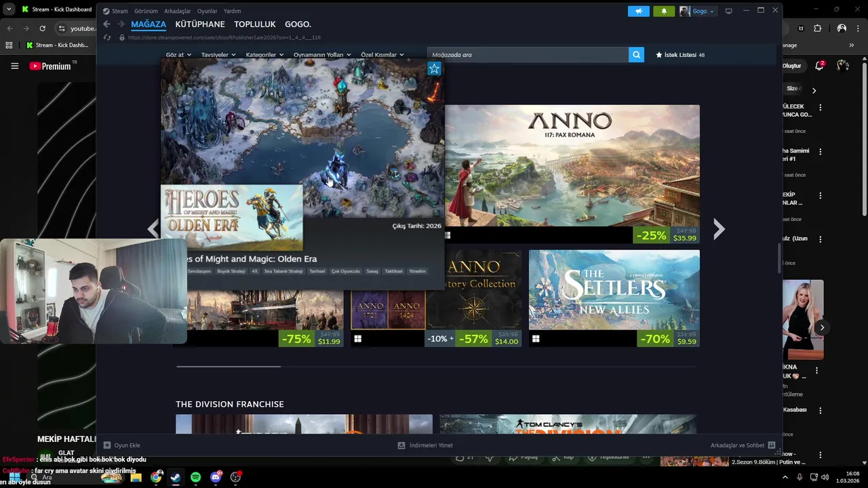Open The Settlers New Allies tile
The image size is (868, 488).
pyautogui.click(x=614, y=298)
